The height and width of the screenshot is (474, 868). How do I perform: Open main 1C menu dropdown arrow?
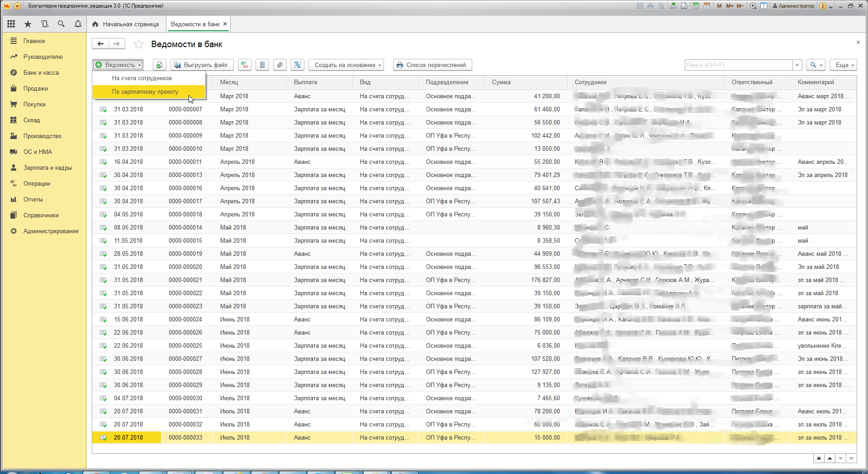click(17, 6)
